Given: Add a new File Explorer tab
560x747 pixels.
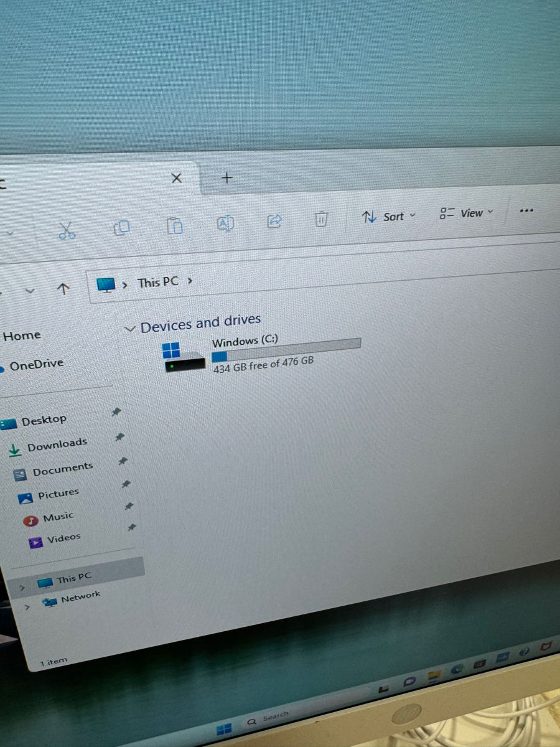Looking at the screenshot, I should click(227, 178).
